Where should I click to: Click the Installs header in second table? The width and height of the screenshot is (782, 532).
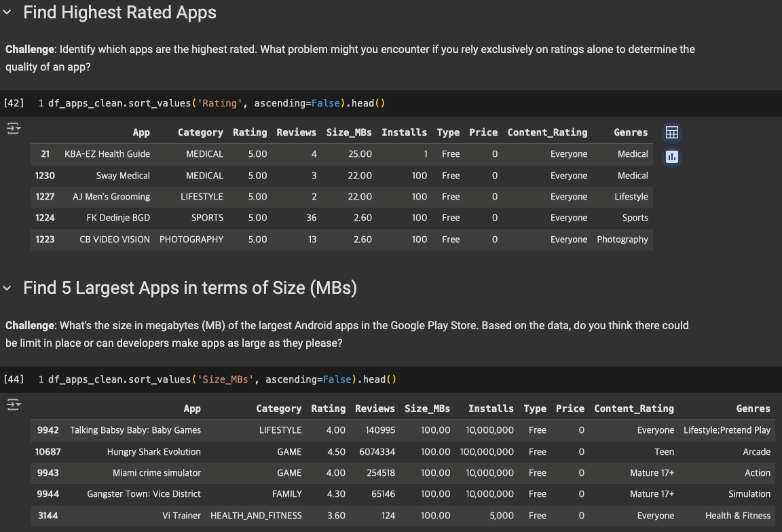click(x=491, y=408)
